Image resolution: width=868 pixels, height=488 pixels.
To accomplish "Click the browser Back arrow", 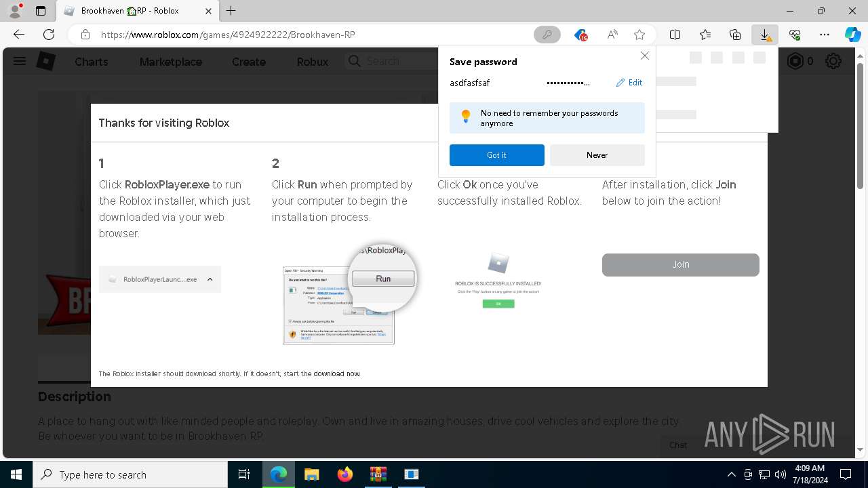I will (19, 35).
